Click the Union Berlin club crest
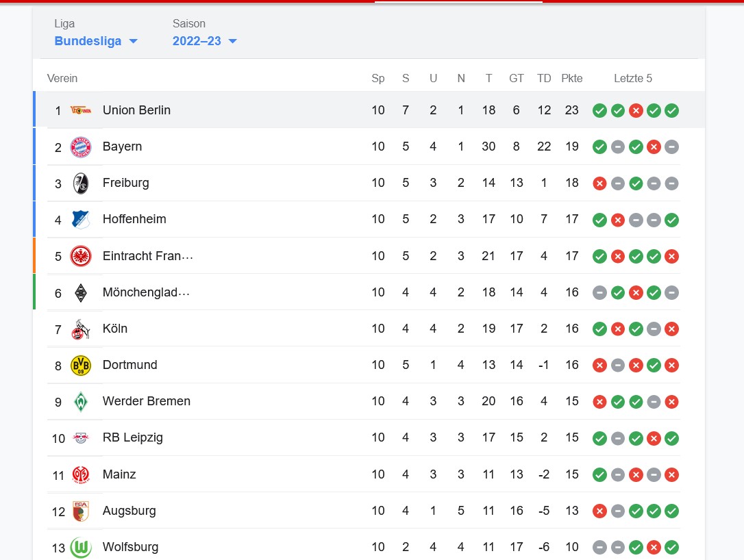Image resolution: width=744 pixels, height=560 pixels. (x=81, y=110)
